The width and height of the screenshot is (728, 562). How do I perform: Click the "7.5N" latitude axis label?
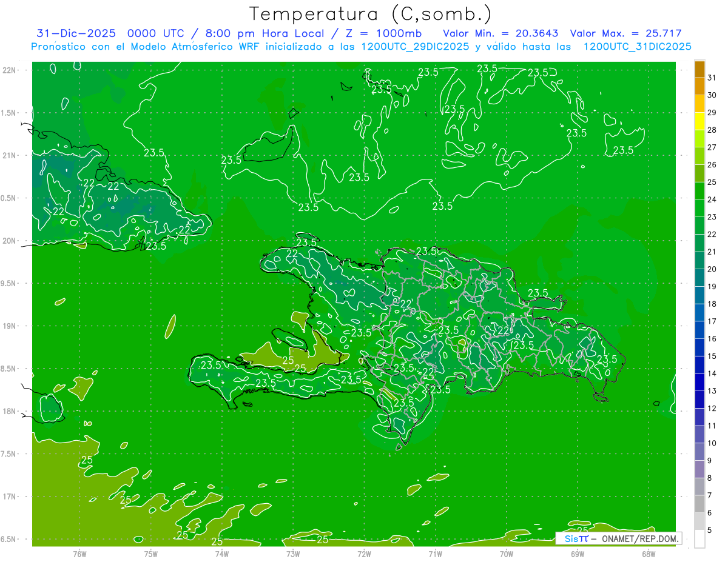[8, 454]
